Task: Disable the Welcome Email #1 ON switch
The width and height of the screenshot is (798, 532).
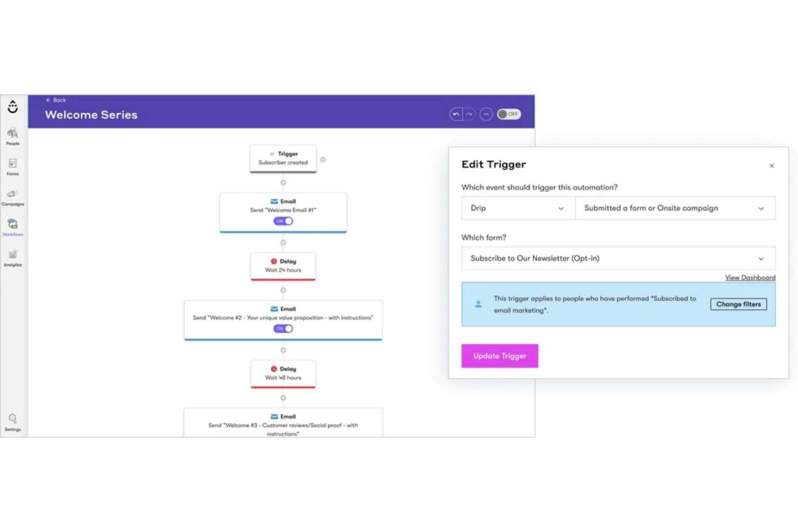Action: tap(283, 221)
